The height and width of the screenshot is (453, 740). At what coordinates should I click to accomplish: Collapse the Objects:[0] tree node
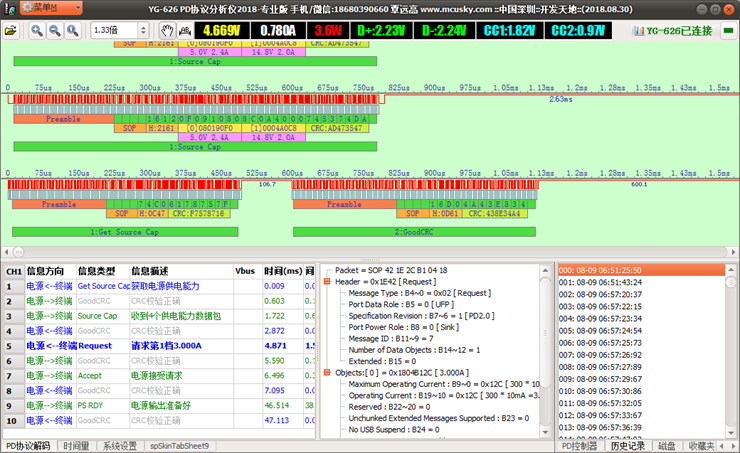(327, 372)
